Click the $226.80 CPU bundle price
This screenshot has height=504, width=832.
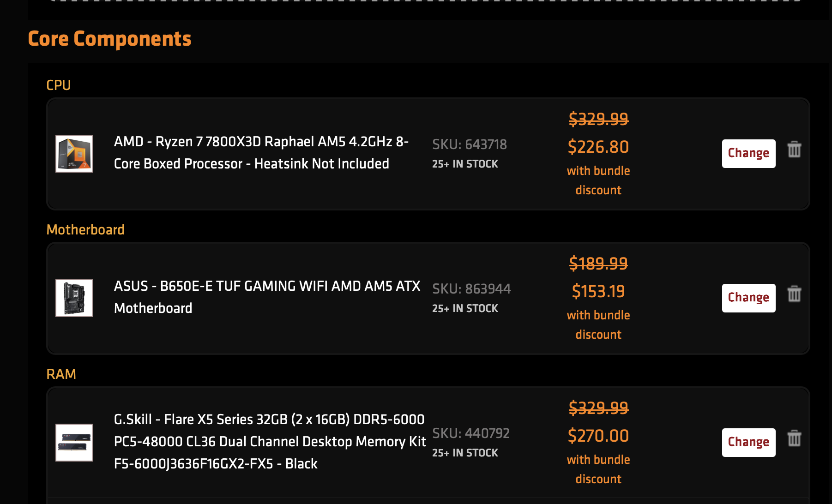[x=598, y=147]
